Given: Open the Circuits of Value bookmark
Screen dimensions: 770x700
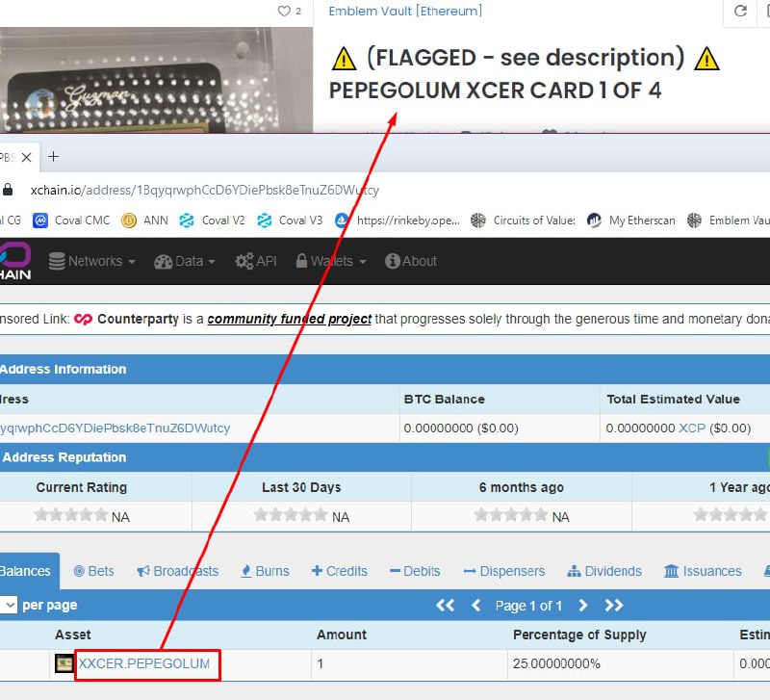Looking at the screenshot, I should pyautogui.click(x=523, y=220).
